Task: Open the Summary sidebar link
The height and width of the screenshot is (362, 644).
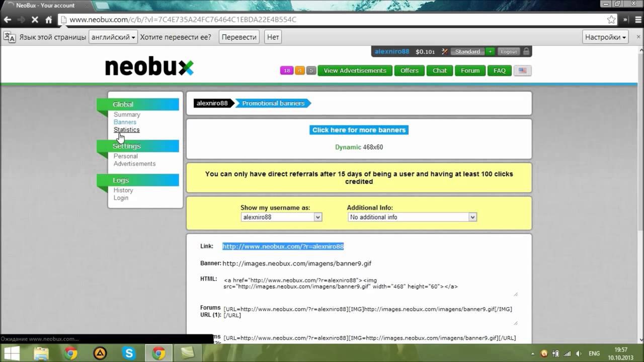Action: click(x=127, y=115)
